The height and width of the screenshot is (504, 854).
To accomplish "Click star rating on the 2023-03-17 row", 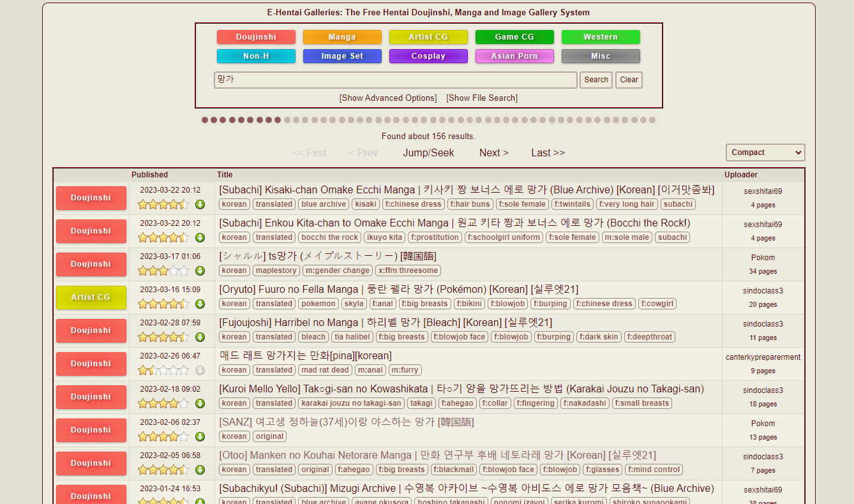I will pos(163,271).
